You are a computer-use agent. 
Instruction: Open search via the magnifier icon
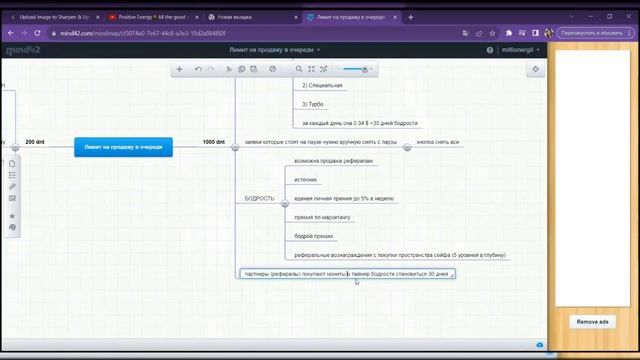click(299, 69)
